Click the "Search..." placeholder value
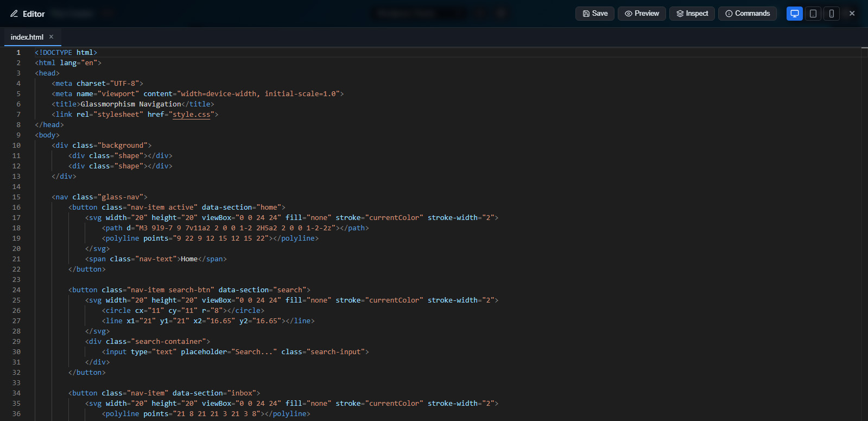The width and height of the screenshot is (868, 421). tap(254, 352)
